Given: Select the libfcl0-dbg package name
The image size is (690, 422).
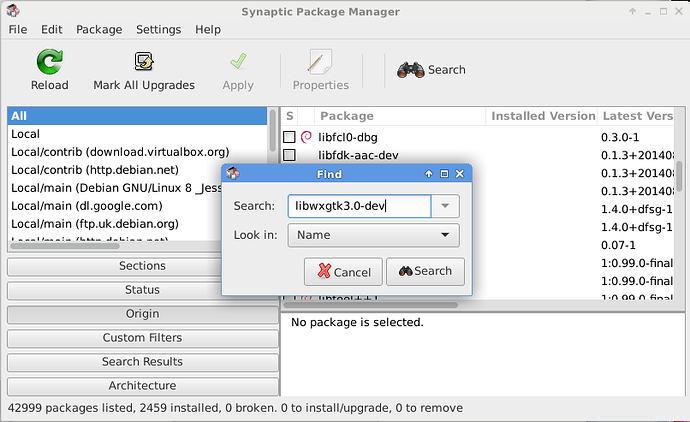Looking at the screenshot, I should click(348, 138).
